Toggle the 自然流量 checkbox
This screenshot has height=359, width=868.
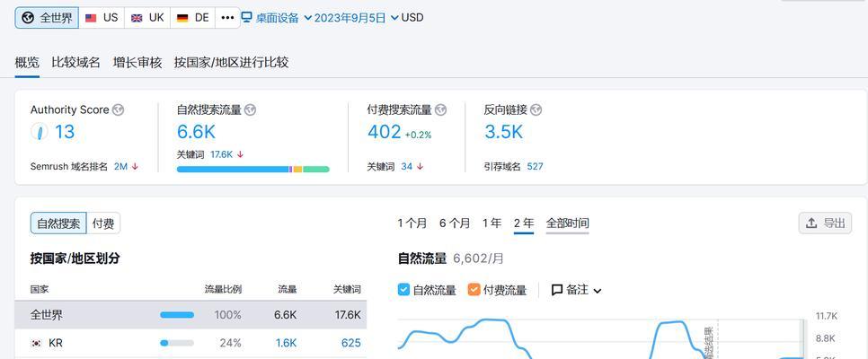[404, 289]
